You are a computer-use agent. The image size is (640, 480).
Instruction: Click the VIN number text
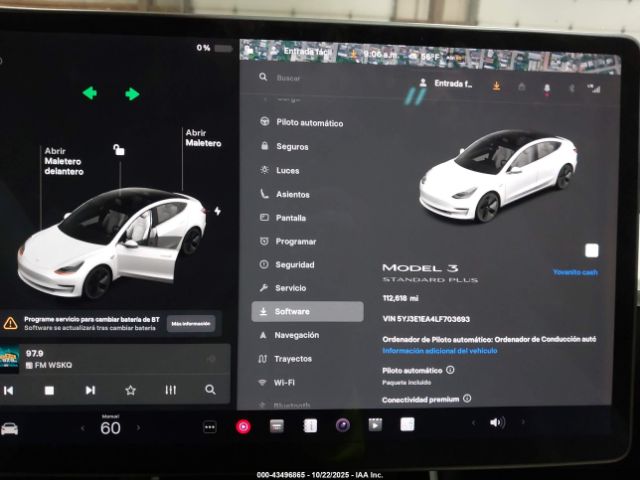point(426,319)
